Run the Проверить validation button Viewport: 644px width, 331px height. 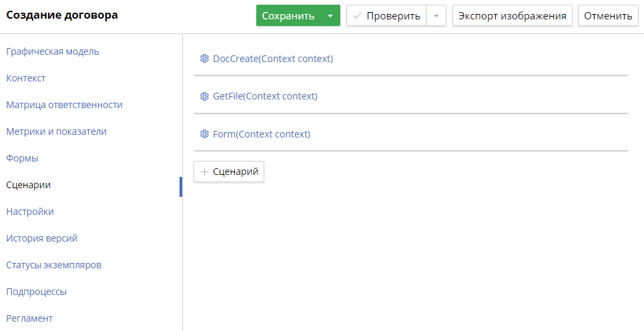click(x=386, y=15)
